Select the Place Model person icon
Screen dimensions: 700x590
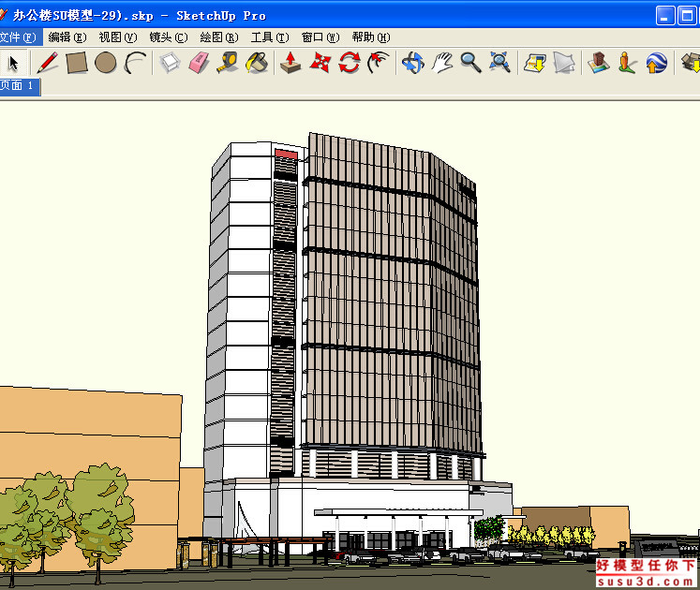point(627,63)
